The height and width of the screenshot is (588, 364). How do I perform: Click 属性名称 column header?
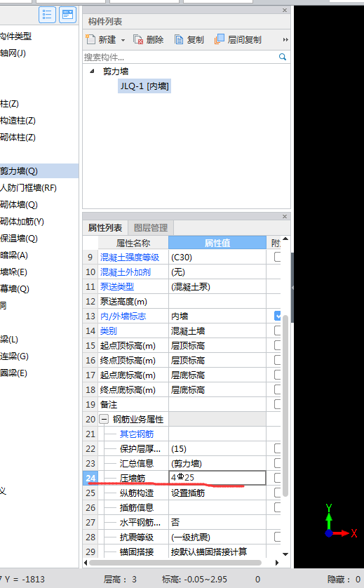[133, 243]
